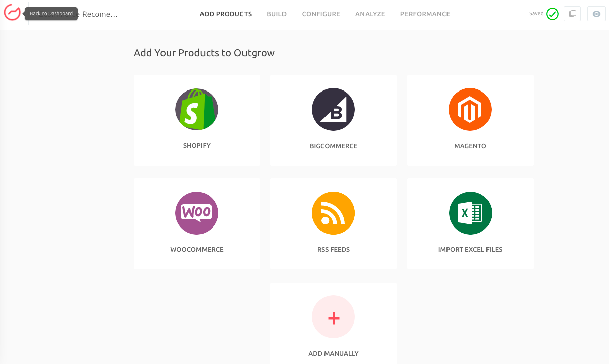609x364 pixels.
Task: Click the eye preview icon
Action: coord(596,14)
